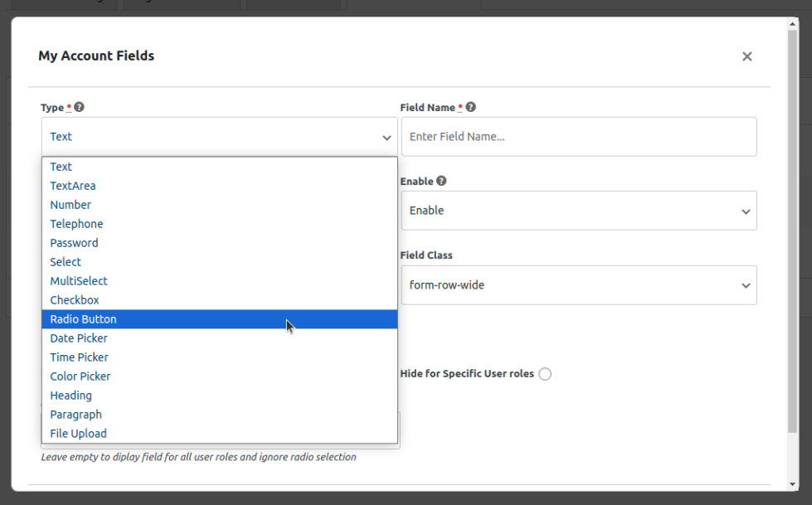Image resolution: width=812 pixels, height=505 pixels.
Task: Select the Hide for Specific User roles radio
Action: [545, 374]
